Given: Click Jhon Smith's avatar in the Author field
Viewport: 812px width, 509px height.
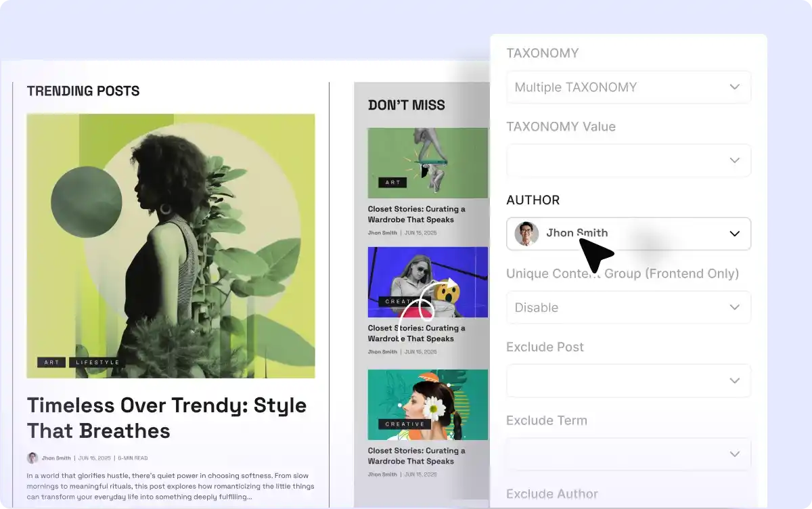Looking at the screenshot, I should [526, 234].
